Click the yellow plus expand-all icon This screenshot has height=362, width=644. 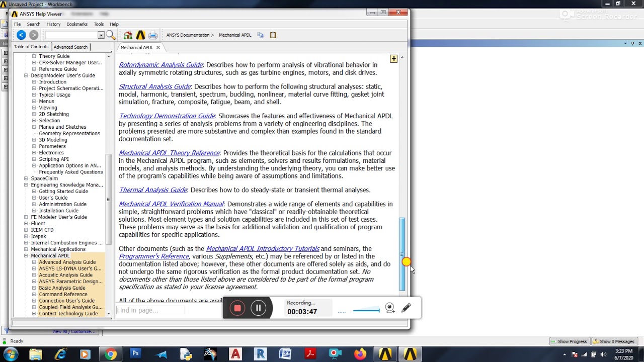(393, 59)
